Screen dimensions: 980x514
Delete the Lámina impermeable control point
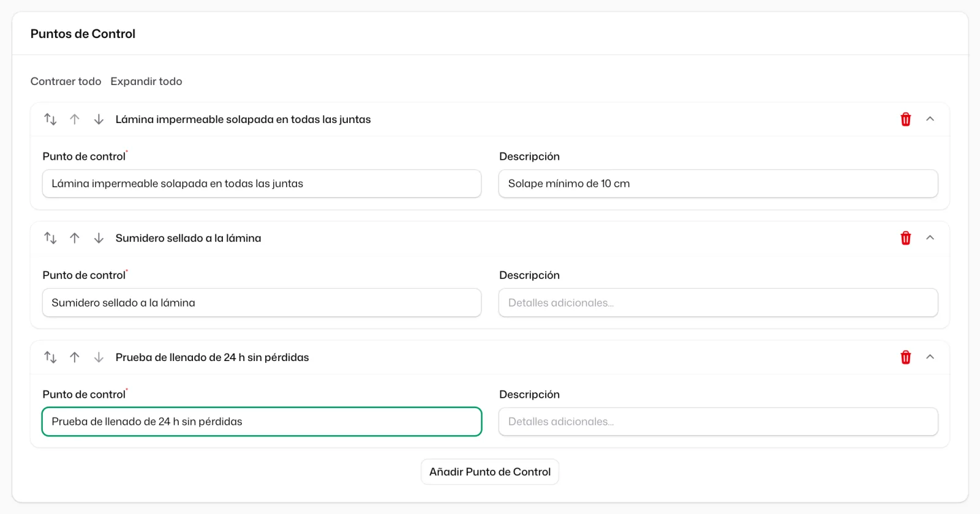[906, 119]
